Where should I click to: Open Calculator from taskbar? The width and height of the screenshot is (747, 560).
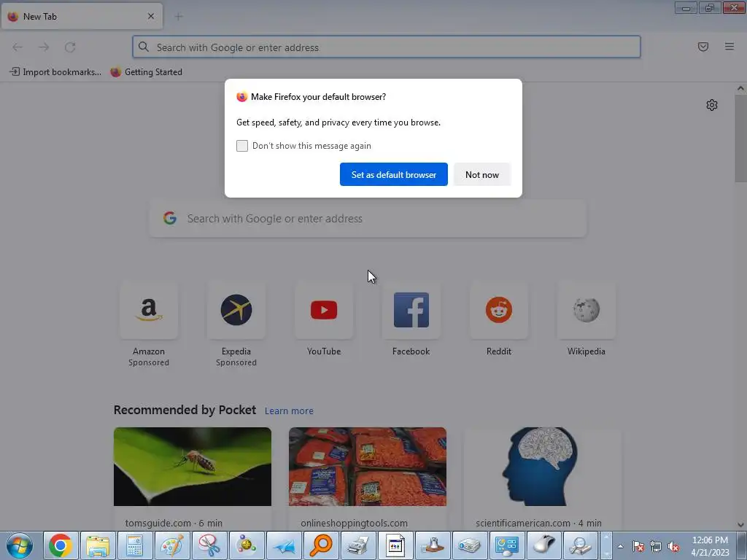(x=135, y=545)
